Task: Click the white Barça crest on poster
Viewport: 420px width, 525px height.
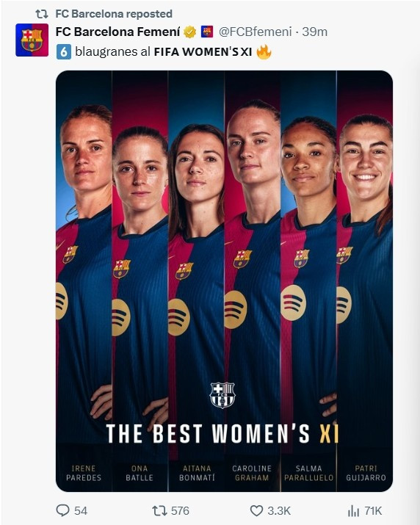Action: click(222, 395)
